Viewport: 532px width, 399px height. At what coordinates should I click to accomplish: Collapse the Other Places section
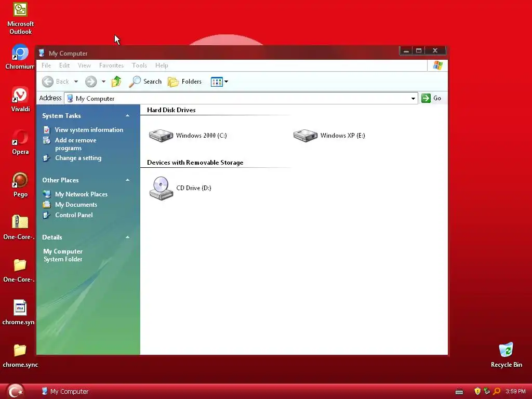[x=128, y=180]
